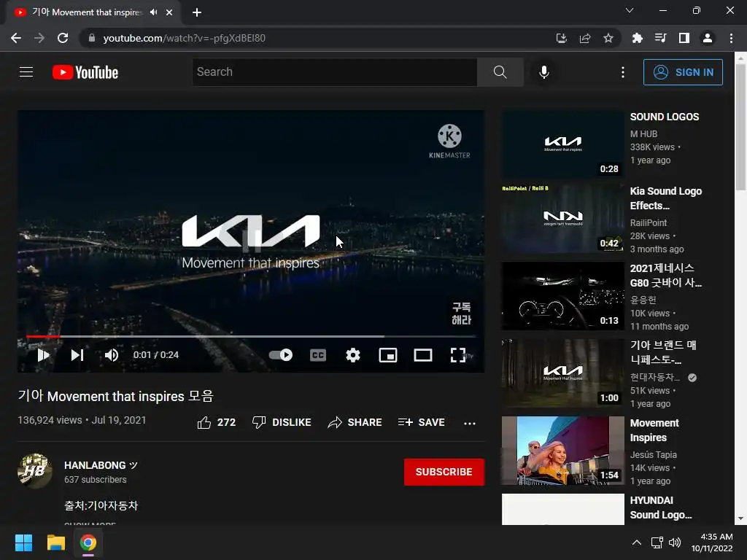Screen dimensions: 747x560
Task: Open the 1:00 Kia brand manifesto thumbnail
Action: [x=562, y=373]
